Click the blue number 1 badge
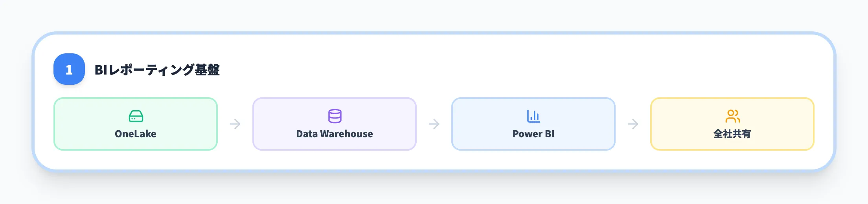Image resolution: width=868 pixels, height=204 pixels. pos(69,69)
